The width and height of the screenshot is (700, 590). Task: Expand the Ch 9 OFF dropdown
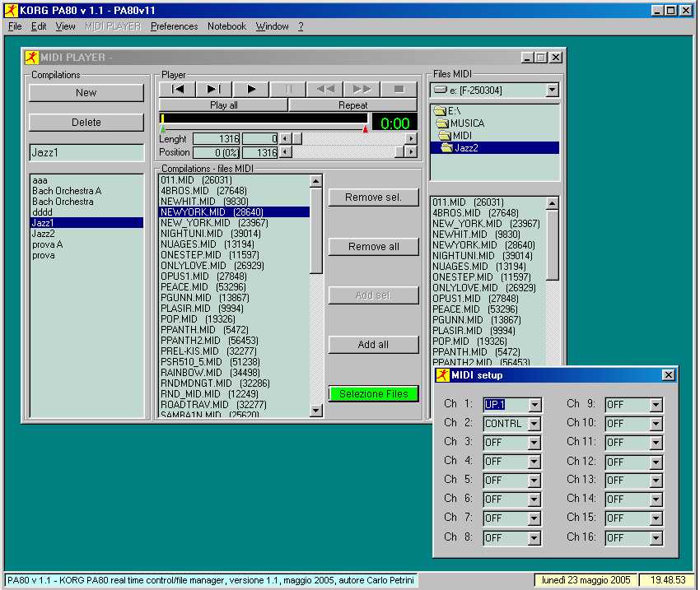(x=656, y=405)
